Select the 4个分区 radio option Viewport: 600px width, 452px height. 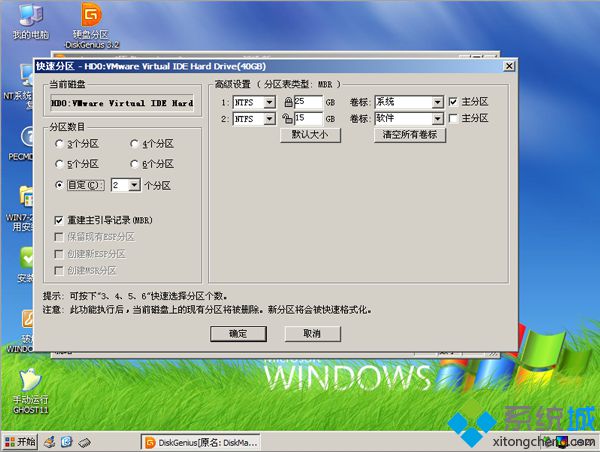click(135, 144)
